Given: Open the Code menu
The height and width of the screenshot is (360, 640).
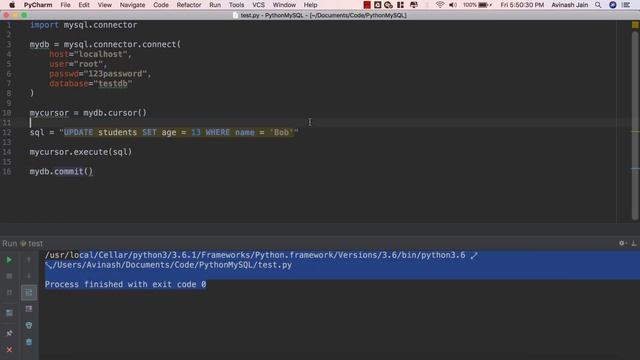Looking at the screenshot, I should pyautogui.click(x=161, y=5).
